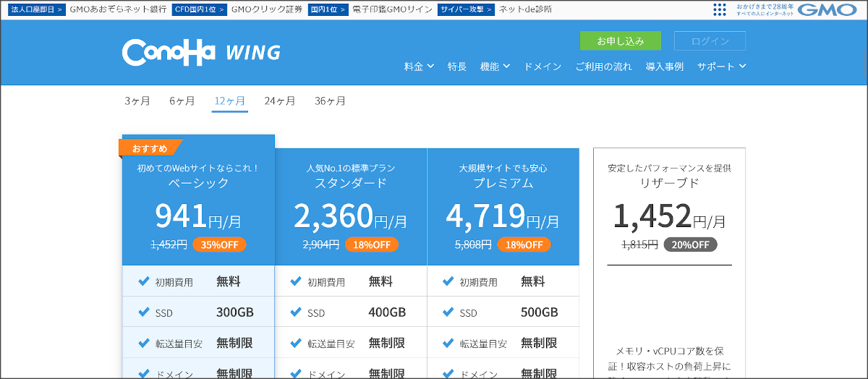Viewport: 868px width, 379px height.
Task: Select the 6ヶ月 contract tab
Action: (182, 101)
